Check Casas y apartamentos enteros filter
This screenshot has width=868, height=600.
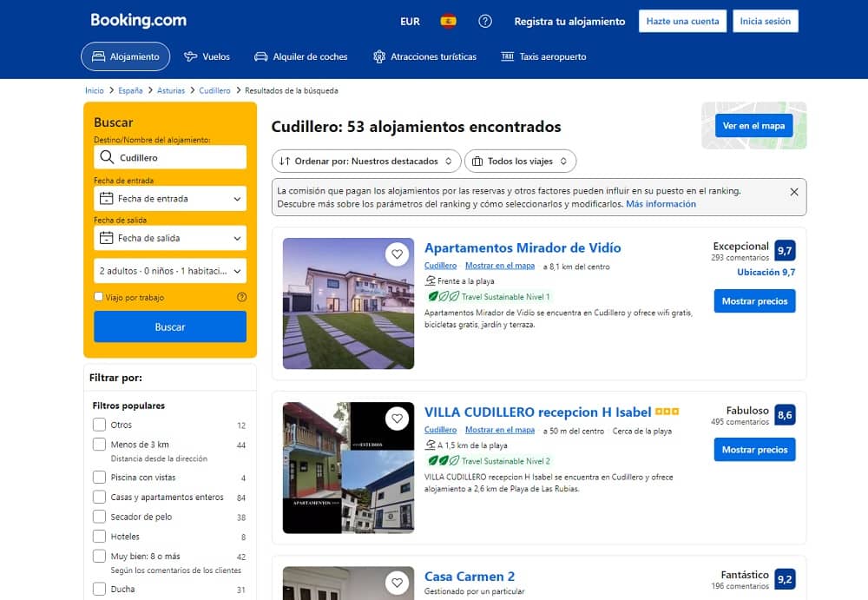99,497
